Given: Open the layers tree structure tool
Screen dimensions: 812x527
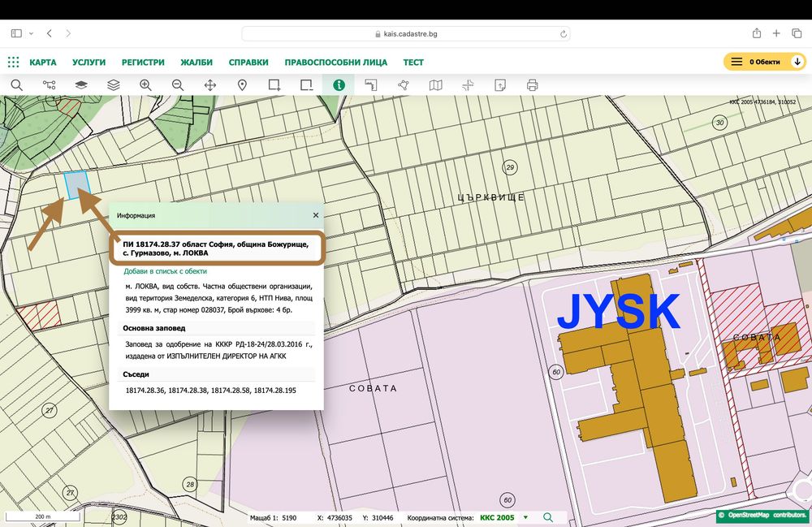Looking at the screenshot, I should pos(50,85).
